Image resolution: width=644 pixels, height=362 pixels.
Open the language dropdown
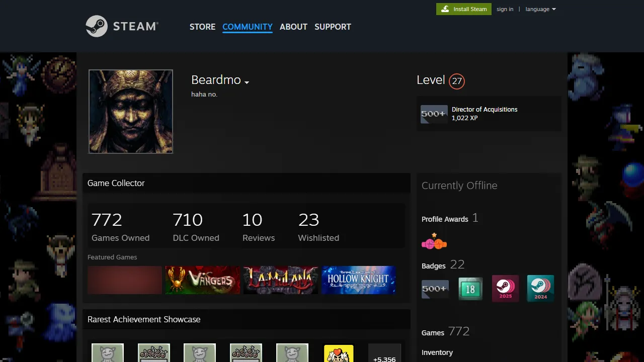540,9
